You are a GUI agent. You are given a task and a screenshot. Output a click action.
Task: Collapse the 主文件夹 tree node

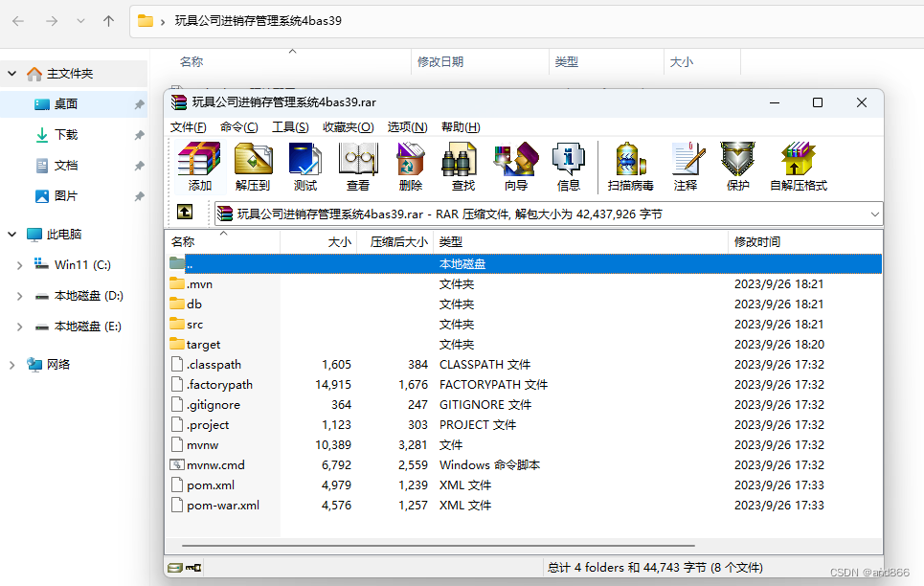click(11, 74)
